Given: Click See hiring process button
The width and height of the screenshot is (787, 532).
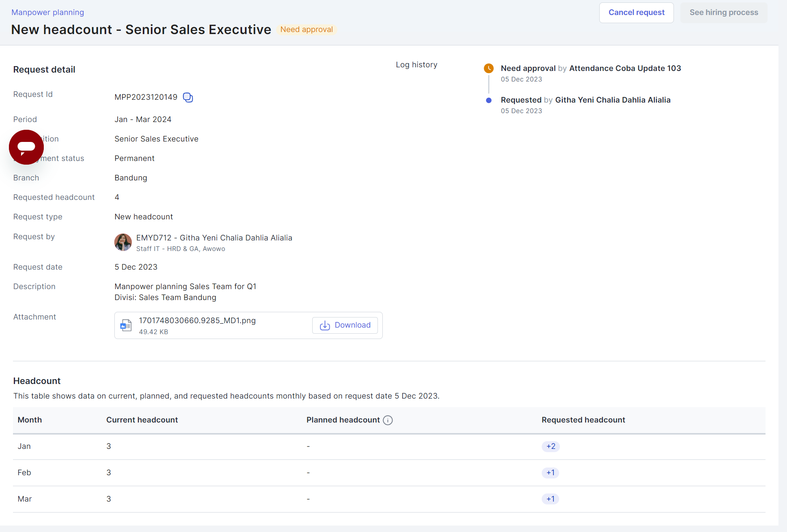Looking at the screenshot, I should pyautogui.click(x=723, y=13).
